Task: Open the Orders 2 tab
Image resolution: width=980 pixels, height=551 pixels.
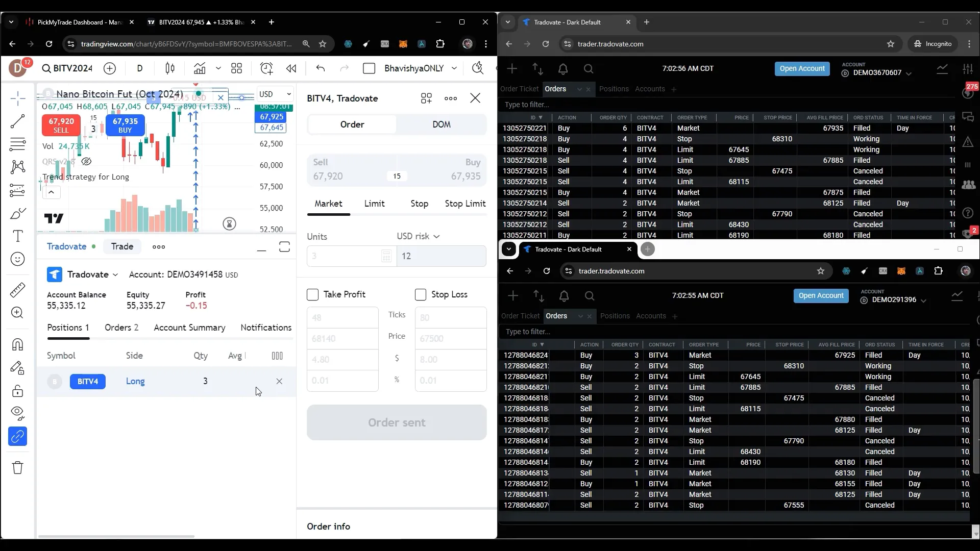Action: pos(121,328)
